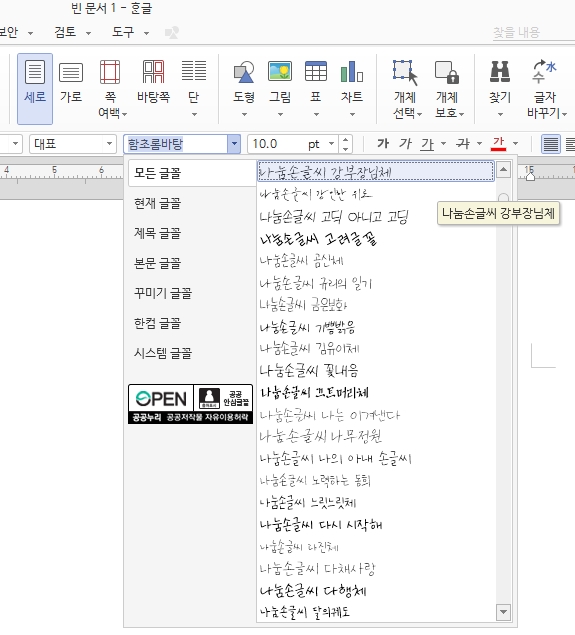The image size is (575, 635).
Task: Choose font 나눔손글씨 나의 아내 손글씨
Action: pos(376,459)
